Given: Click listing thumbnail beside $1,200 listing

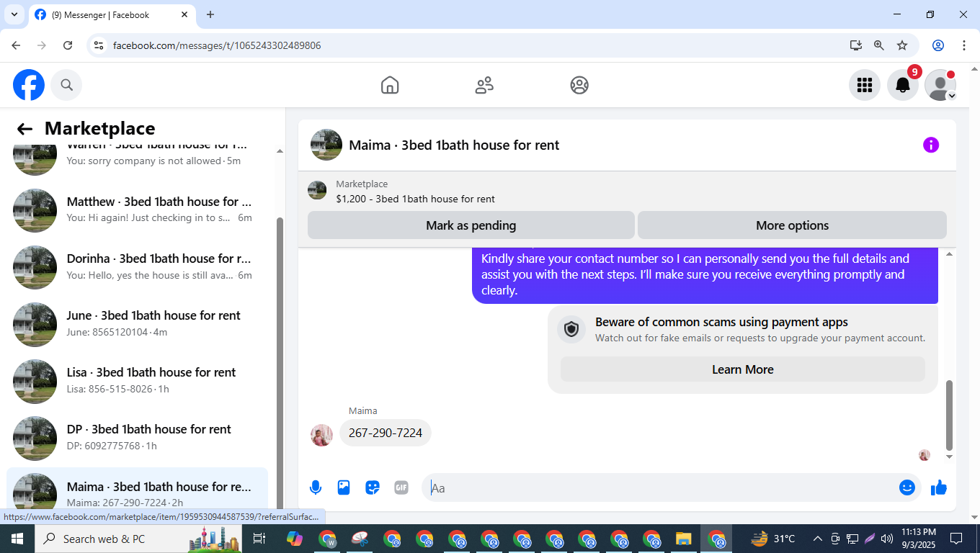Looking at the screenshot, I should coord(317,190).
